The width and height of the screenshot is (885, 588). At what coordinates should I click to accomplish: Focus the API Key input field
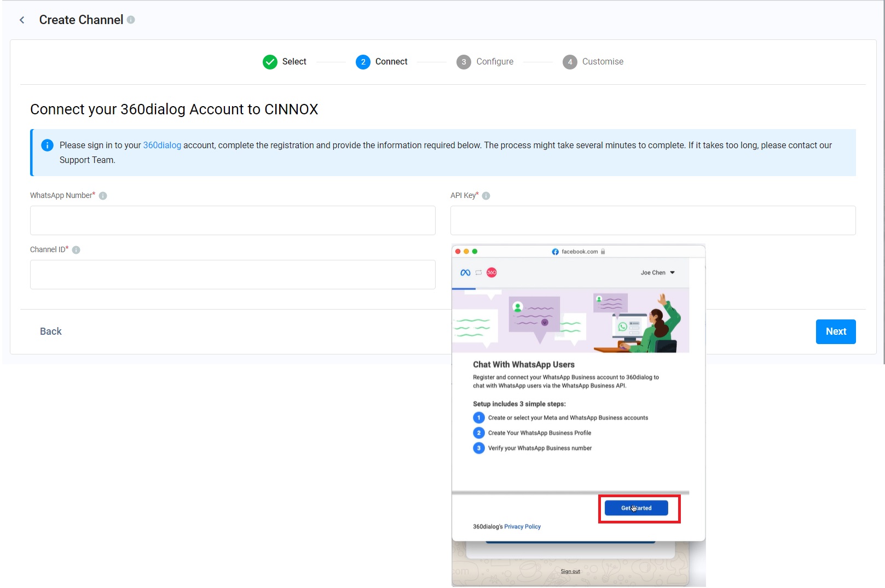653,220
